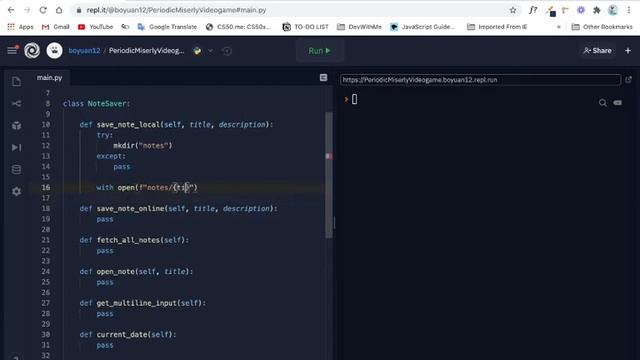
Task: Run the program
Action: coord(320,51)
